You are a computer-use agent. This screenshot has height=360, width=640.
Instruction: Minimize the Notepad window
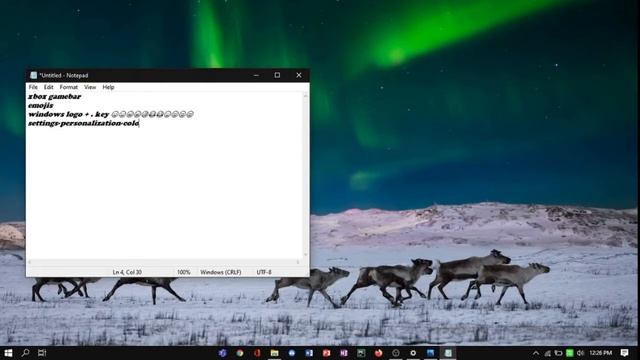click(256, 75)
